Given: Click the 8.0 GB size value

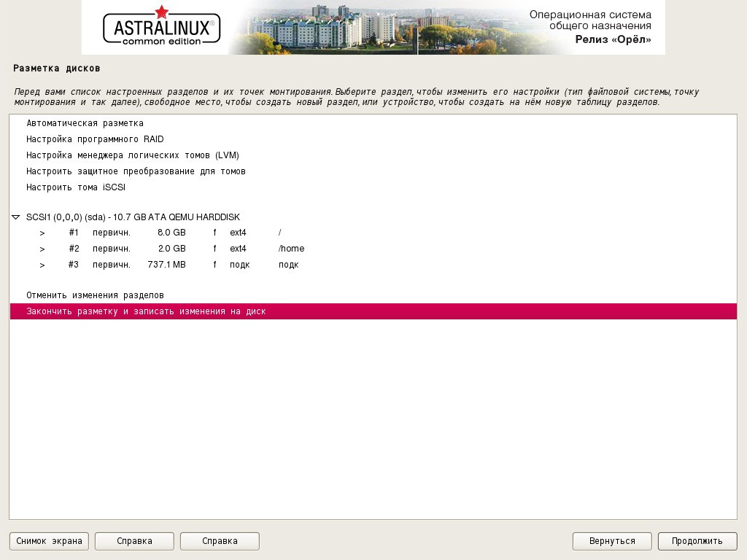Looking at the screenshot, I should (171, 233).
